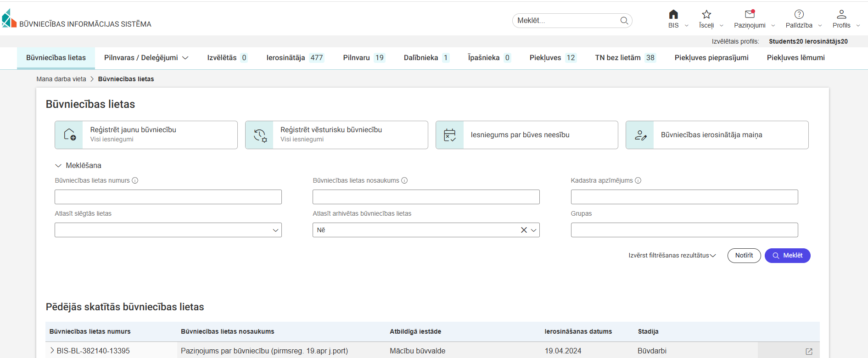The width and height of the screenshot is (868, 358).
Task: Click the BIS home icon
Action: [673, 15]
